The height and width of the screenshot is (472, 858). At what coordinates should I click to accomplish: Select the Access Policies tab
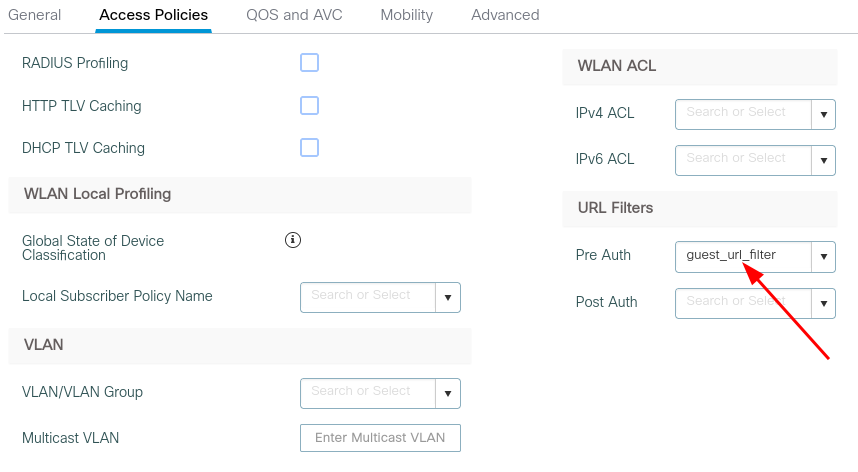tap(154, 15)
